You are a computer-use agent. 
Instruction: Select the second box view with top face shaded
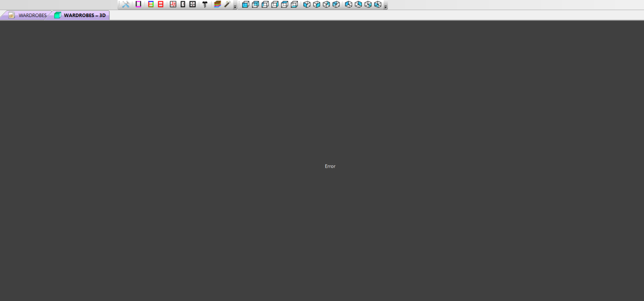point(255,4)
